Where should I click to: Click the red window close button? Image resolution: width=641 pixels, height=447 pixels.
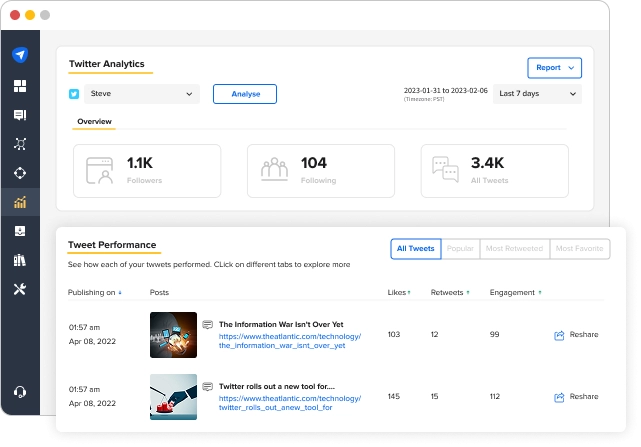coord(15,15)
